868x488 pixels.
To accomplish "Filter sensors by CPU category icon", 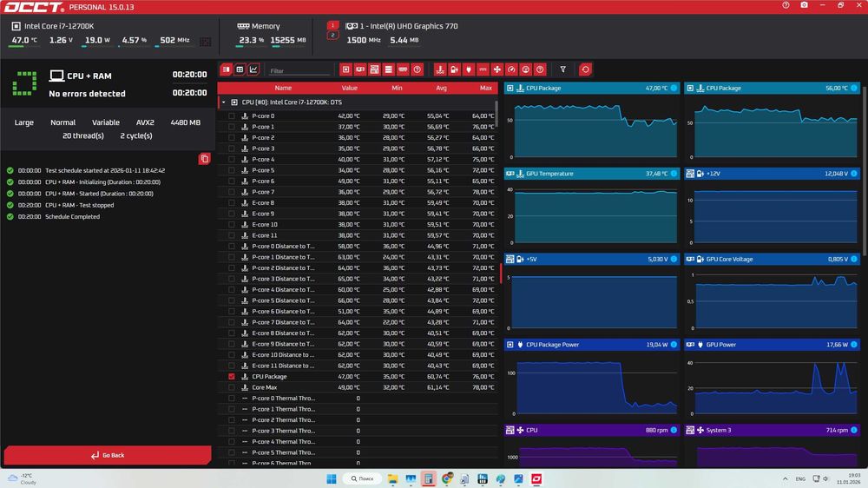I will point(346,69).
